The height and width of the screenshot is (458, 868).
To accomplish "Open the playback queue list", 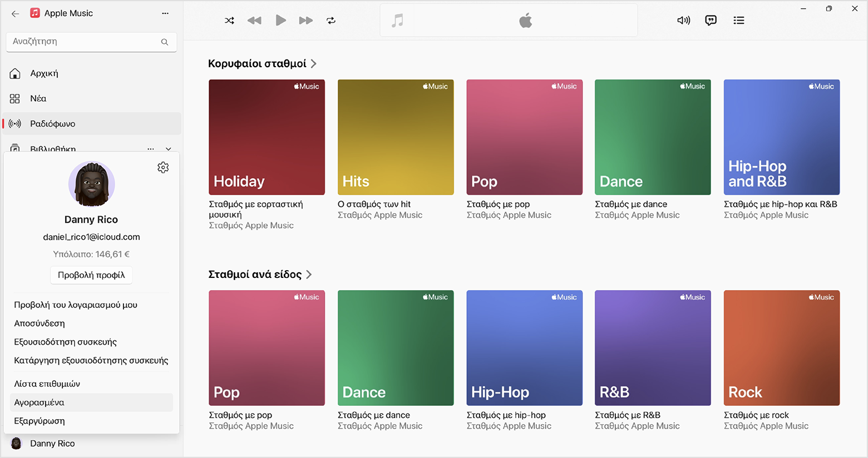I will point(738,21).
